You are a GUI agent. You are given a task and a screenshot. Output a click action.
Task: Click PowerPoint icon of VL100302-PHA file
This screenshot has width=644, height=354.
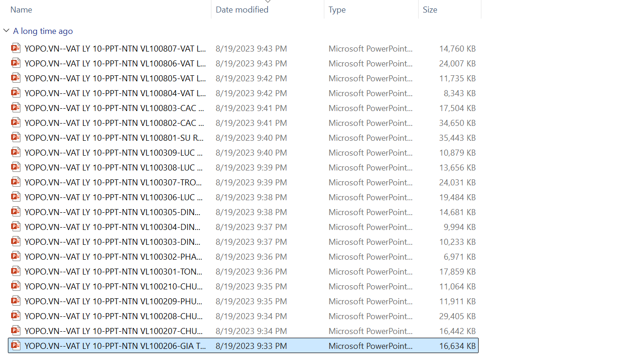pyautogui.click(x=16, y=256)
